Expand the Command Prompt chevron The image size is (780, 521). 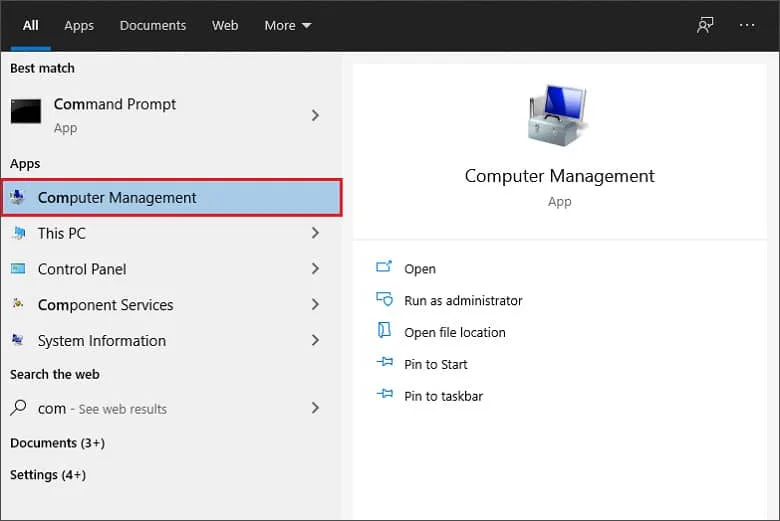[x=315, y=115]
